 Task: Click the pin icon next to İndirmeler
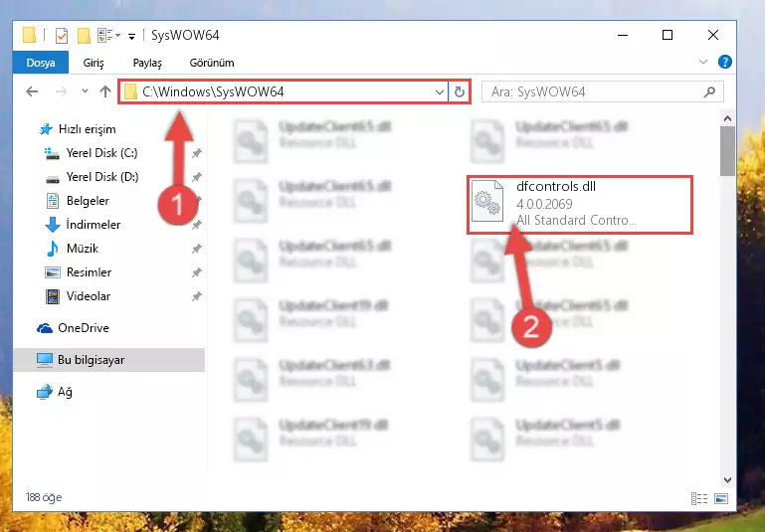pyautogui.click(x=196, y=225)
